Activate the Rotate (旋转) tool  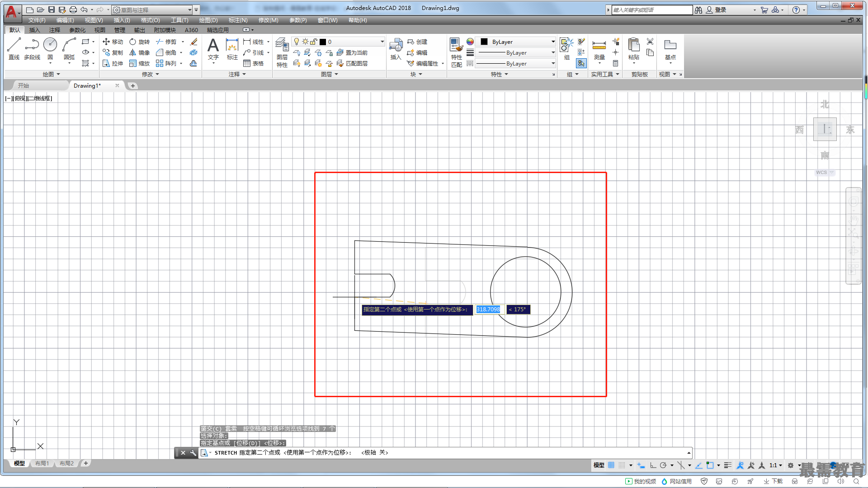point(139,42)
